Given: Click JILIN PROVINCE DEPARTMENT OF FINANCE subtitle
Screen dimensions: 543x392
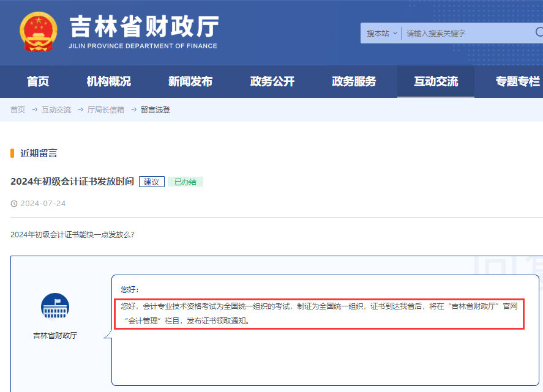Looking at the screenshot, I should click(143, 46).
